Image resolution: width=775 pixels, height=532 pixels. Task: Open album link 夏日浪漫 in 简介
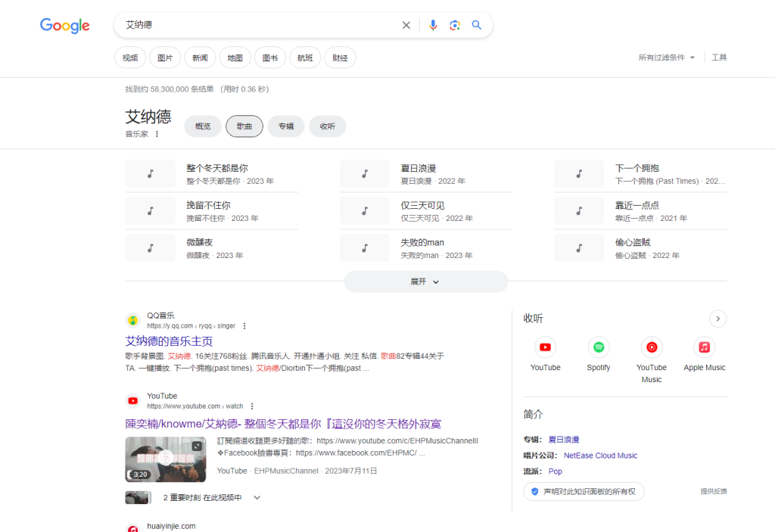(563, 440)
